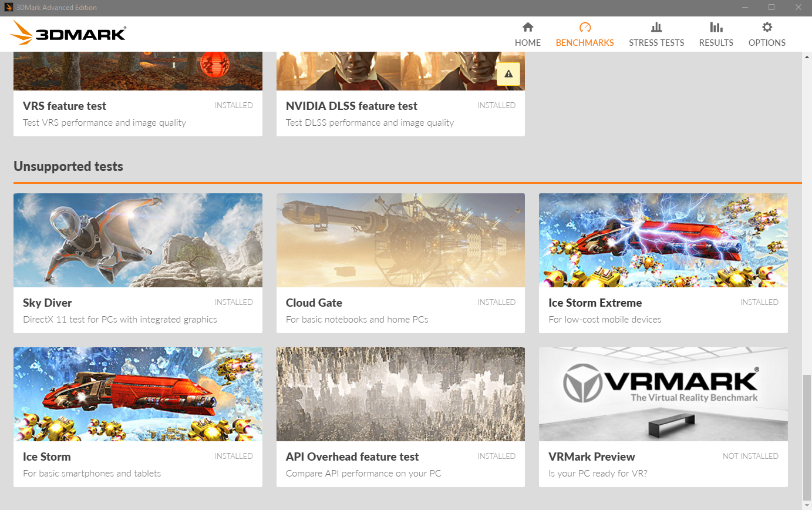Click 'Compare API performance on your PC' description

coord(363,474)
